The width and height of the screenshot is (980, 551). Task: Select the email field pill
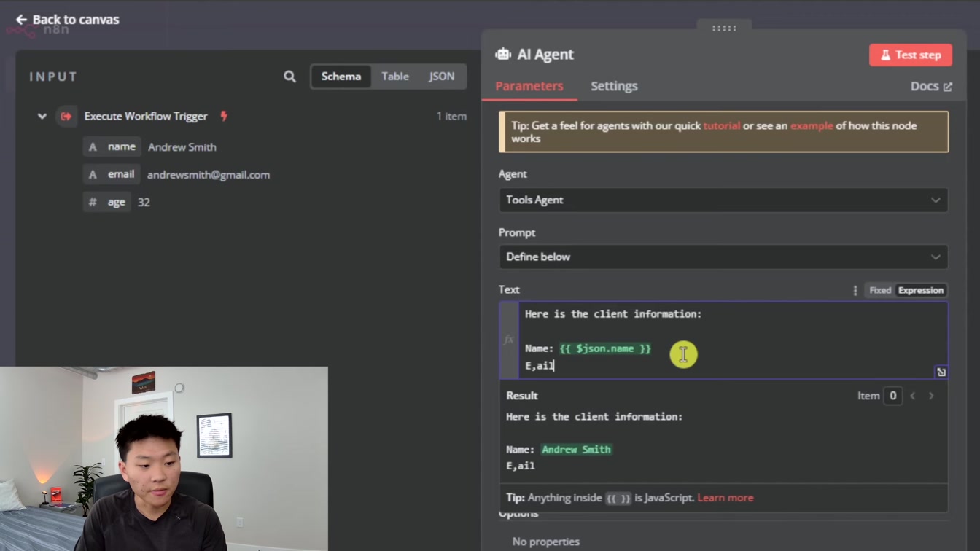click(x=112, y=175)
